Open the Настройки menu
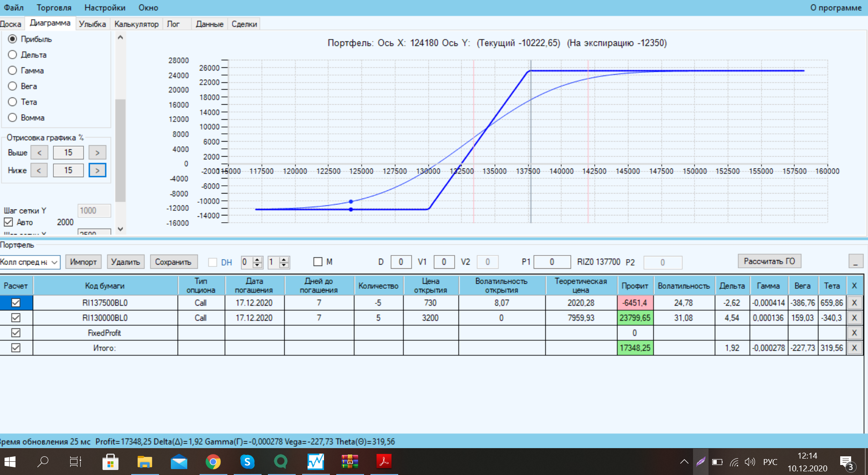This screenshot has width=868, height=475. coord(105,8)
